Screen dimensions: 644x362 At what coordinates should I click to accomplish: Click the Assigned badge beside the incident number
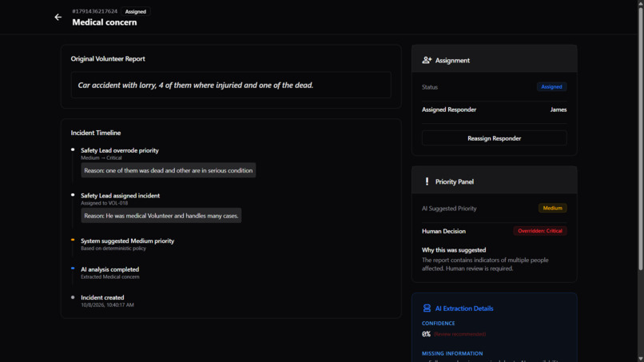click(136, 11)
